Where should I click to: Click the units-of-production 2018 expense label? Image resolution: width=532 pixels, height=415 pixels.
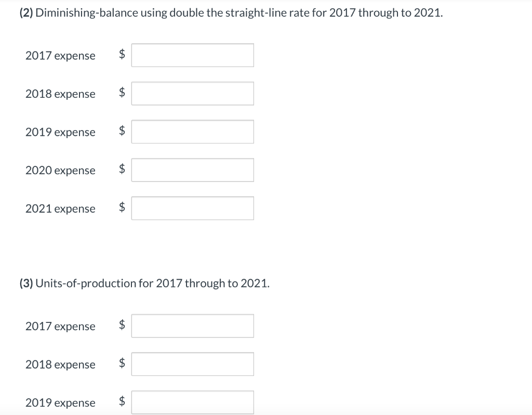60,365
